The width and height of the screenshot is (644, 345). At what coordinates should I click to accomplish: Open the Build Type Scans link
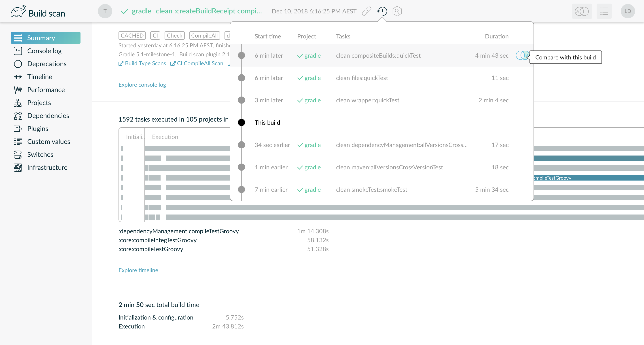click(145, 63)
